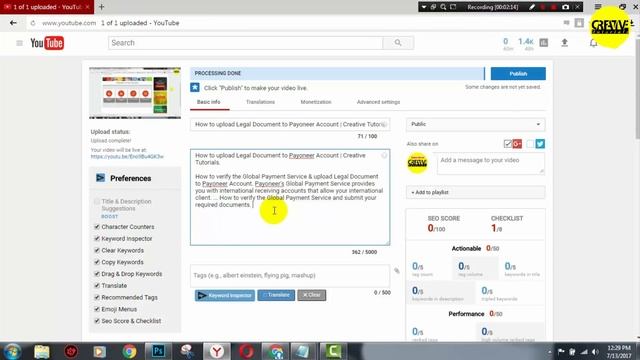This screenshot has height=360, width=640.
Task: Expand the Add to playlist dropdown
Action: click(475, 192)
